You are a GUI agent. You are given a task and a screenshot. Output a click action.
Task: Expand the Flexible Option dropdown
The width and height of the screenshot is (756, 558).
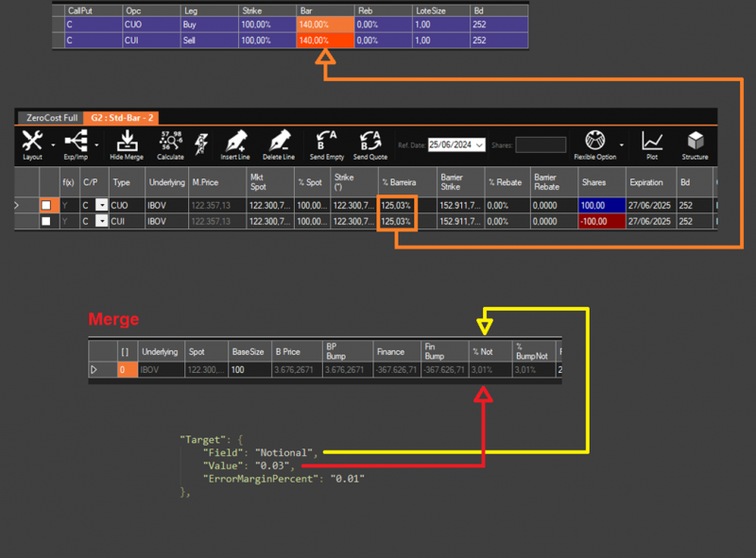click(x=621, y=145)
